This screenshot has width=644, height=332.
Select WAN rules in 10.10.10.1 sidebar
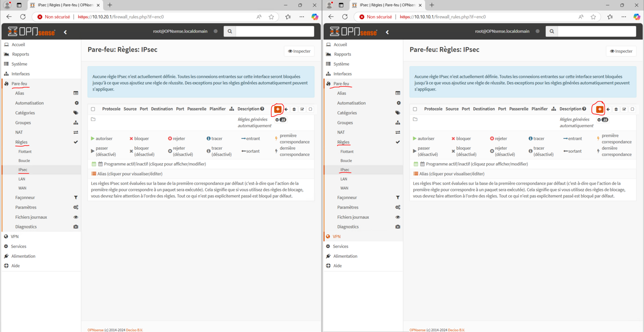click(344, 188)
